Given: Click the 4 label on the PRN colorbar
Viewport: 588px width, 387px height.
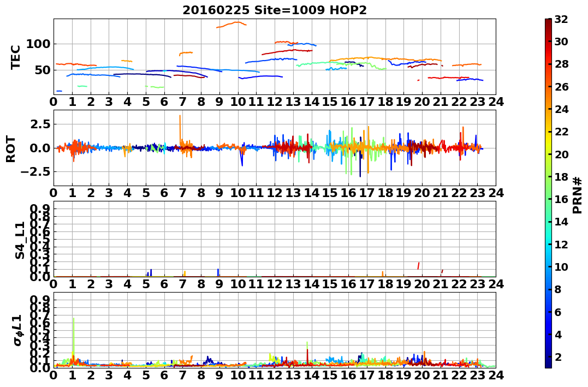Looking at the screenshot, I should click(557, 334).
